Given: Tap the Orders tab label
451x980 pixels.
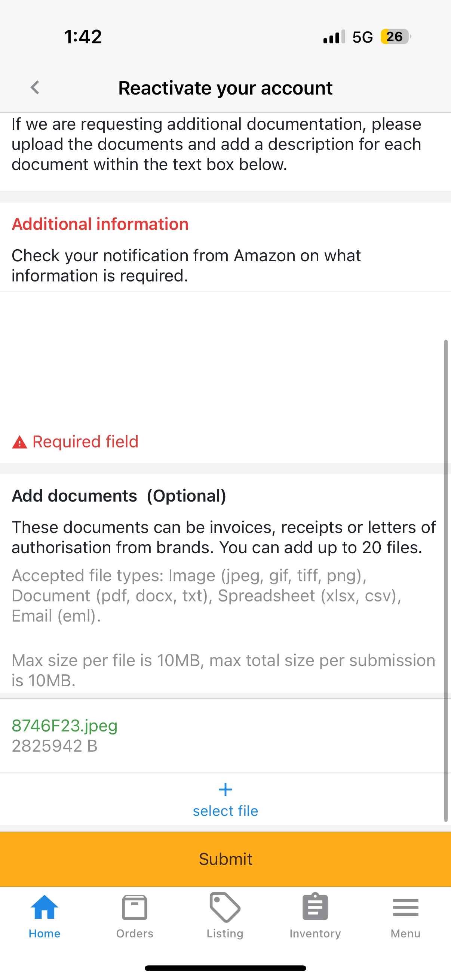Looking at the screenshot, I should click(135, 934).
